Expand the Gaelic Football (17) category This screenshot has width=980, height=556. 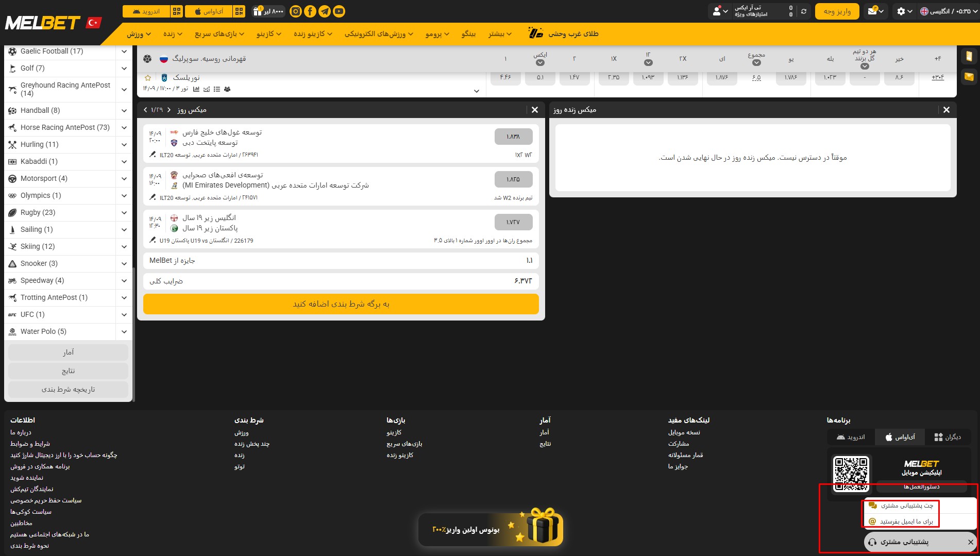(x=124, y=52)
